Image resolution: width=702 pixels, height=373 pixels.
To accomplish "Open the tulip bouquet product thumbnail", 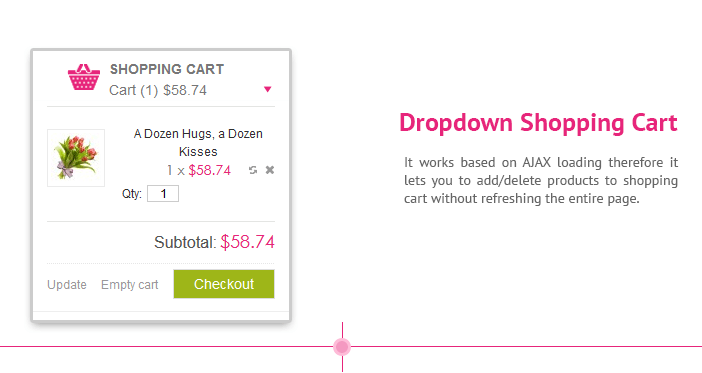I will [x=76, y=158].
